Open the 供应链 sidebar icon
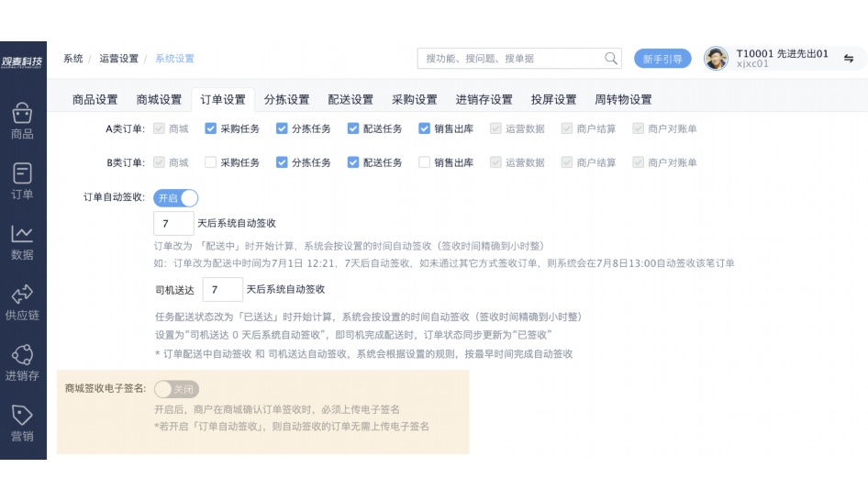Screen dimensions: 868x501 click(x=22, y=295)
